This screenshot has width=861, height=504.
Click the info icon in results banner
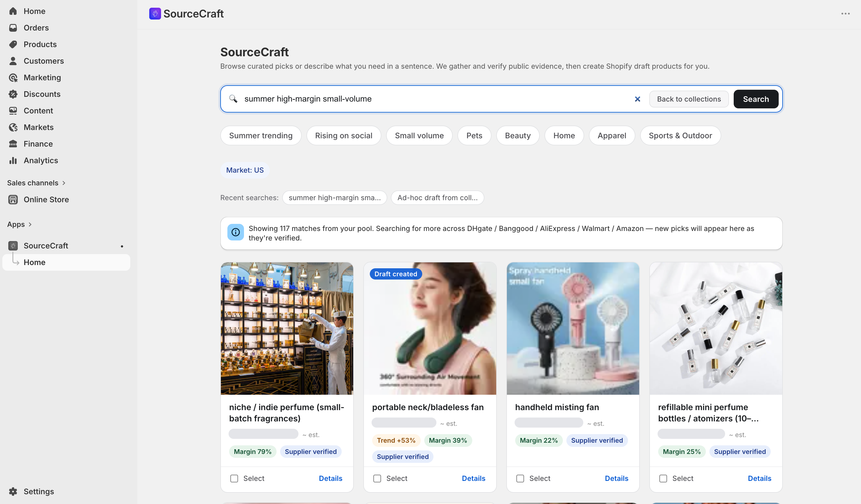(x=235, y=232)
